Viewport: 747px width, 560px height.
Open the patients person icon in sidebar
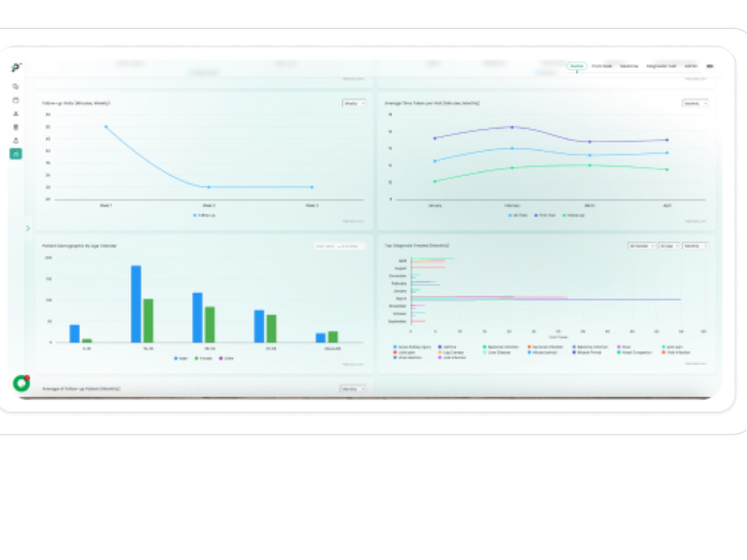16,113
